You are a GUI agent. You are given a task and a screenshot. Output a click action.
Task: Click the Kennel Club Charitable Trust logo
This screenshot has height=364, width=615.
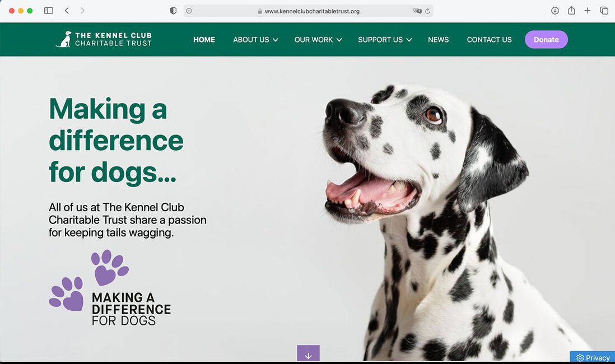[x=104, y=39]
